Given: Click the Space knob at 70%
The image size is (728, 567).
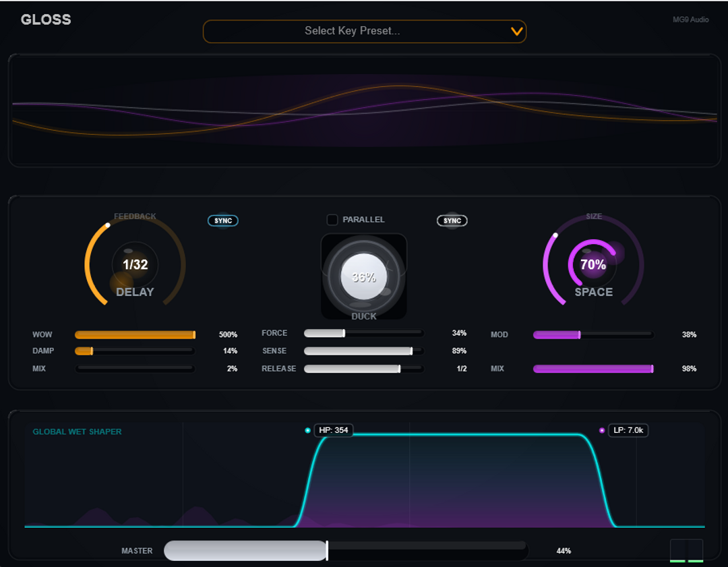Looking at the screenshot, I should [x=593, y=265].
